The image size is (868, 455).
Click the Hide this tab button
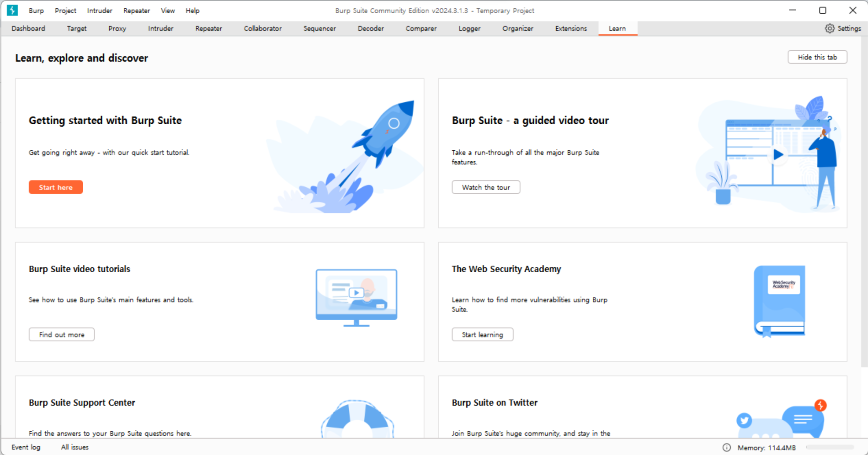[x=817, y=57]
